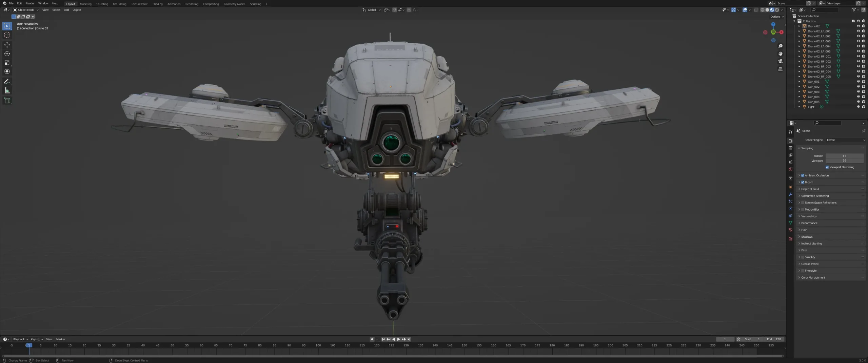Switch to camera view via gizmo camera icon
Screen dimensions: 868x363
[x=781, y=61]
